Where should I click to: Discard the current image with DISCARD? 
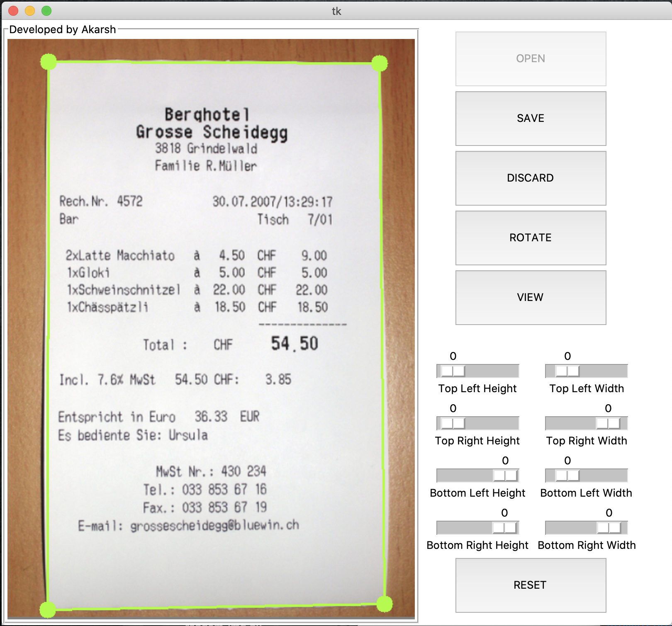point(531,178)
